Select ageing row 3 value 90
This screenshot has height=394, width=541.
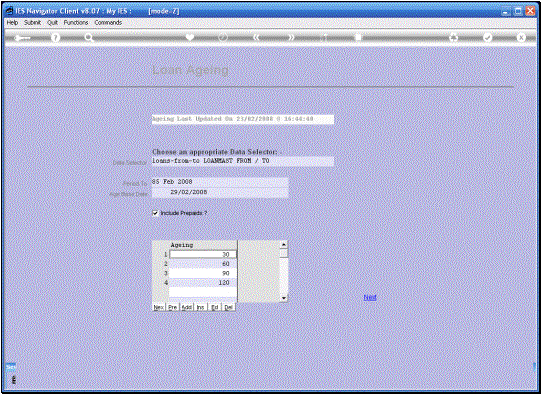[x=203, y=273]
